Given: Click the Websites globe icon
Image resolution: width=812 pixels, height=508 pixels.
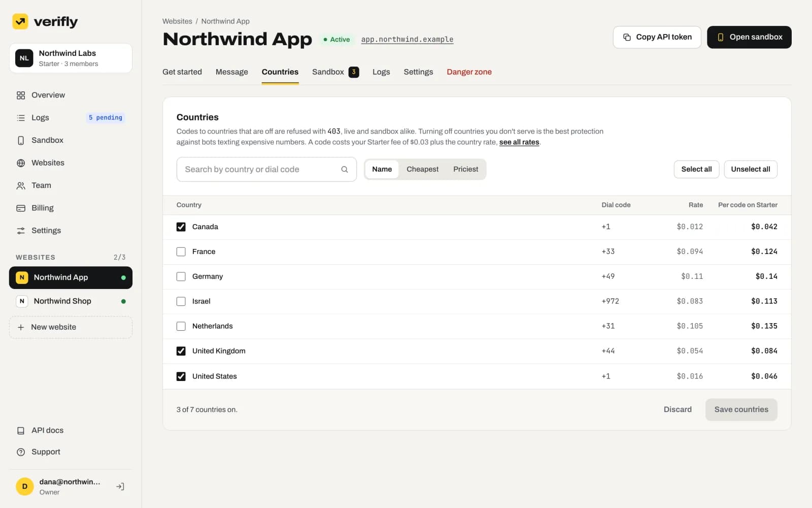Looking at the screenshot, I should coord(21,163).
